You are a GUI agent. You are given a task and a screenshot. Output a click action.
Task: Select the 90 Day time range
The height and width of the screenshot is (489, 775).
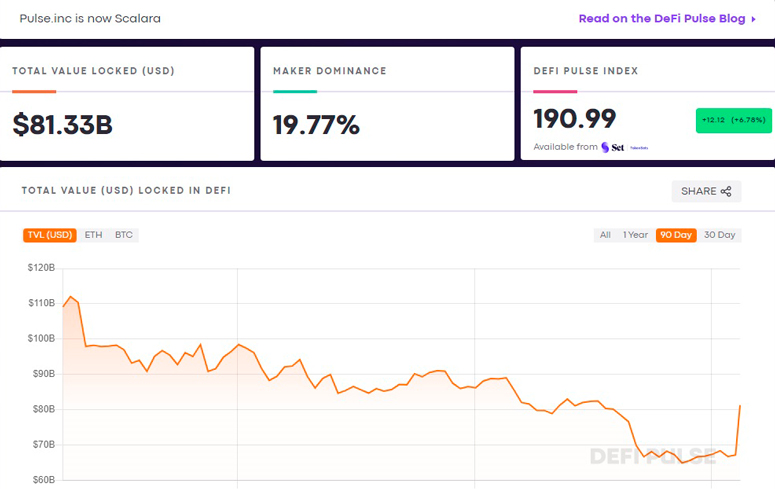(675, 235)
